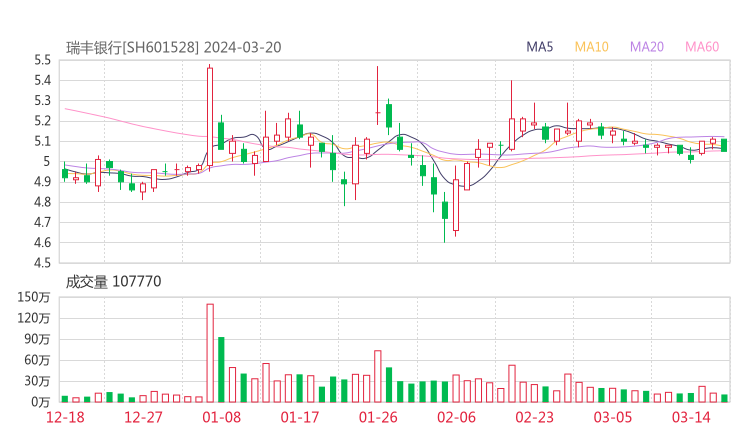Select the tallest green volume bar

(221, 369)
